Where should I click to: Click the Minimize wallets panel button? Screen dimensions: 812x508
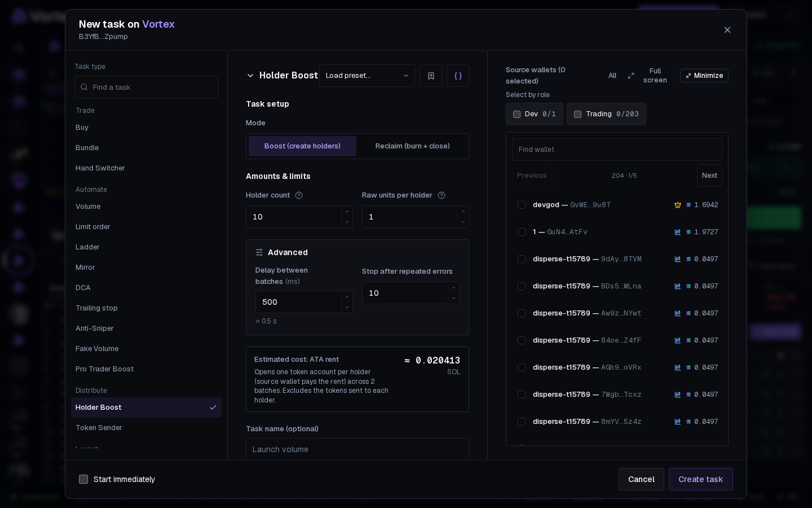(x=704, y=76)
